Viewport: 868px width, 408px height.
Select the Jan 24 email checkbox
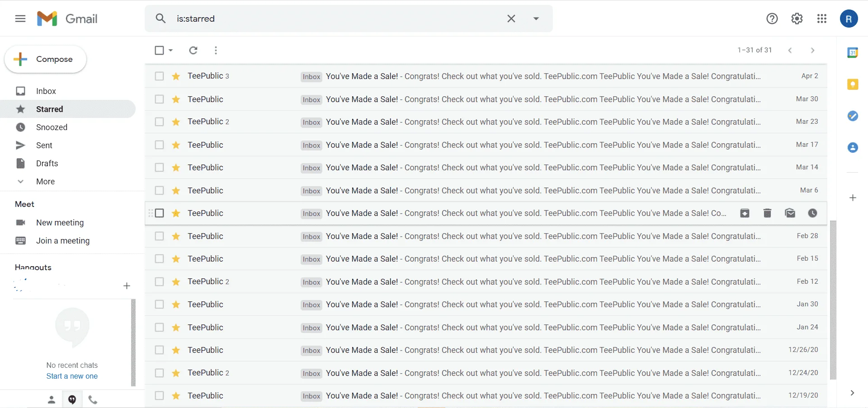(x=159, y=328)
